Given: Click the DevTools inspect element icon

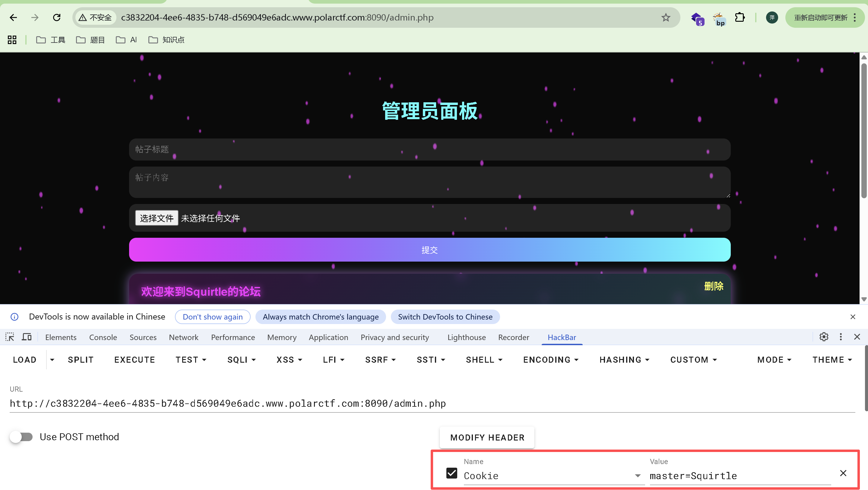Looking at the screenshot, I should tap(10, 337).
